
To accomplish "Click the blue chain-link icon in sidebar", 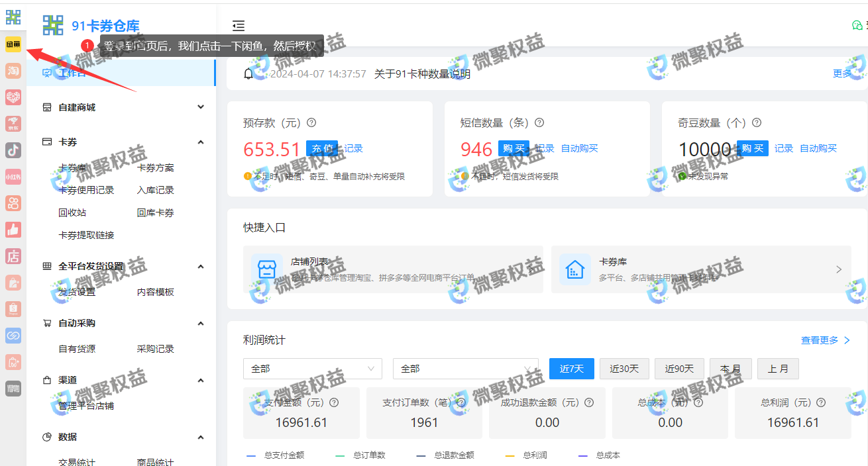I will pyautogui.click(x=13, y=336).
